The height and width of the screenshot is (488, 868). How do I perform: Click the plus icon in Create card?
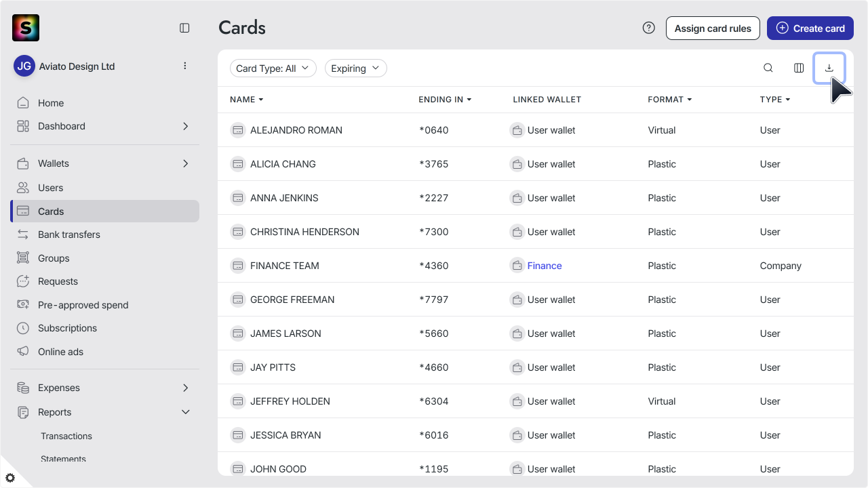pyautogui.click(x=783, y=28)
